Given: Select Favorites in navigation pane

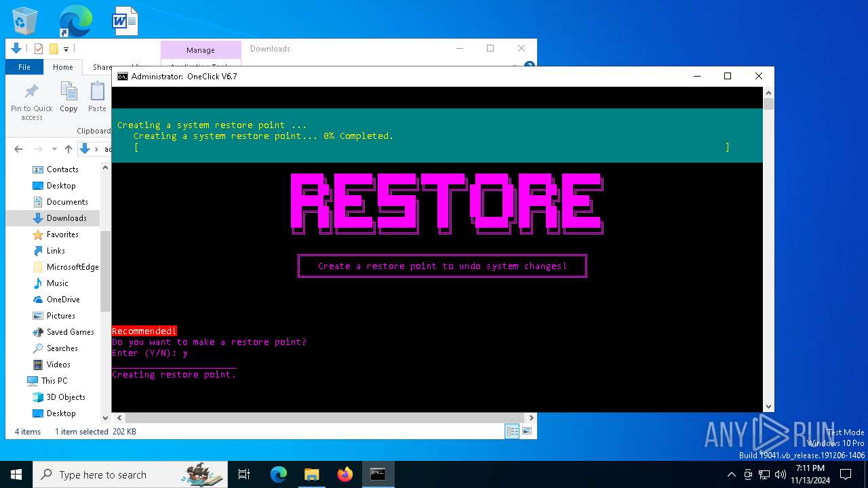Looking at the screenshot, I should coord(62,235).
